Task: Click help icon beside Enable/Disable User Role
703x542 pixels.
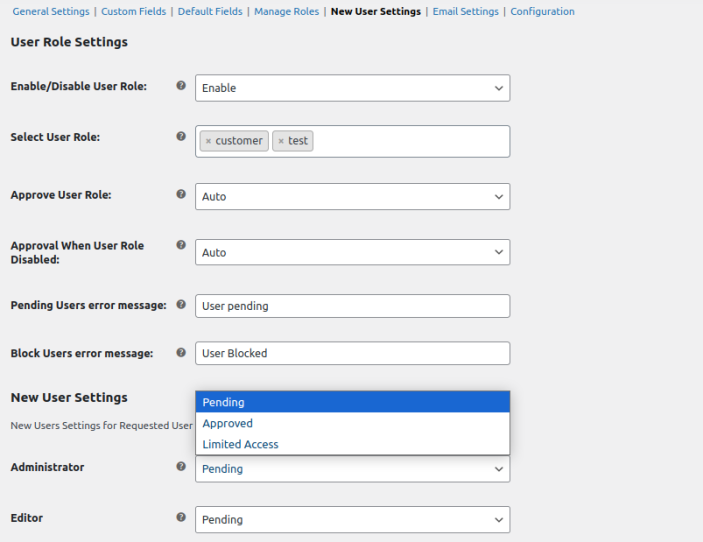Action: (181, 86)
